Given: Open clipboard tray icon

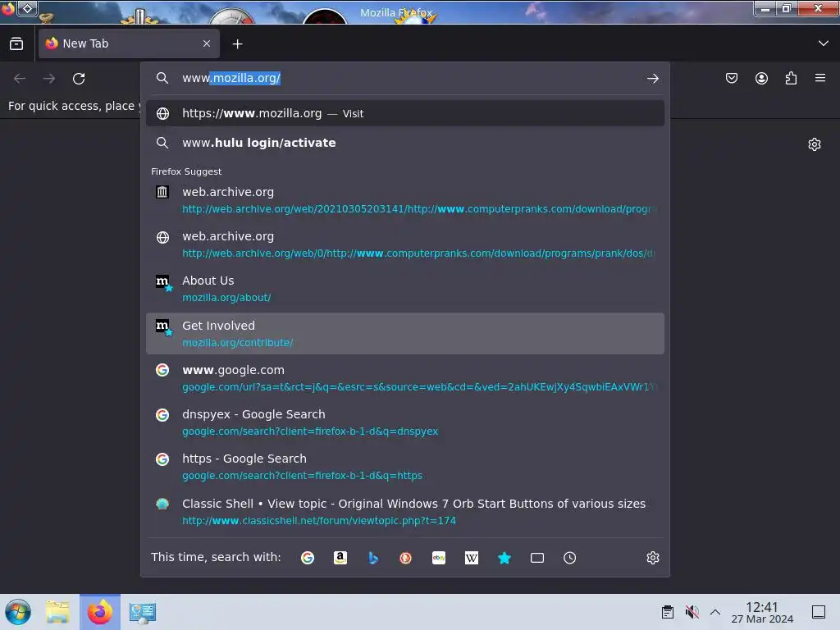Looking at the screenshot, I should click(667, 612).
